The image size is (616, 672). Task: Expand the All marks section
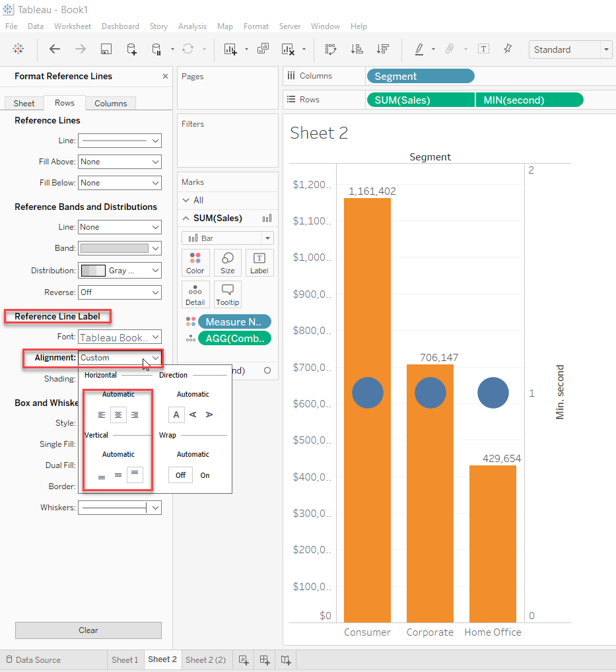pyautogui.click(x=186, y=200)
